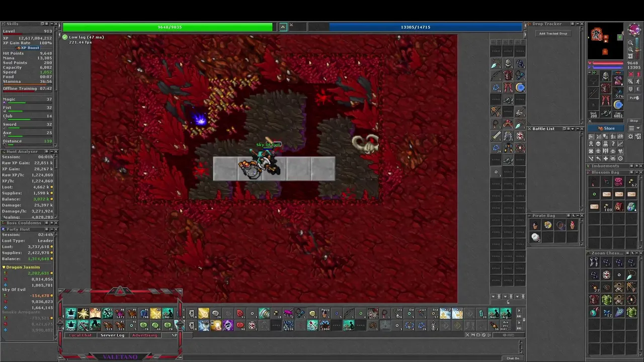Screen dimensions: 644x362
Task: Toggle the red figure stance button
Action: [x=638, y=74]
